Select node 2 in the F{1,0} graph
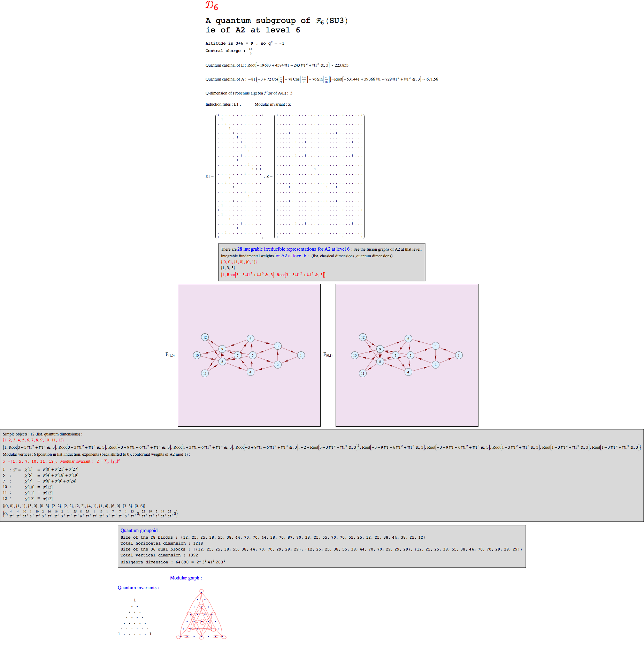The image size is (644, 653). tap(278, 365)
